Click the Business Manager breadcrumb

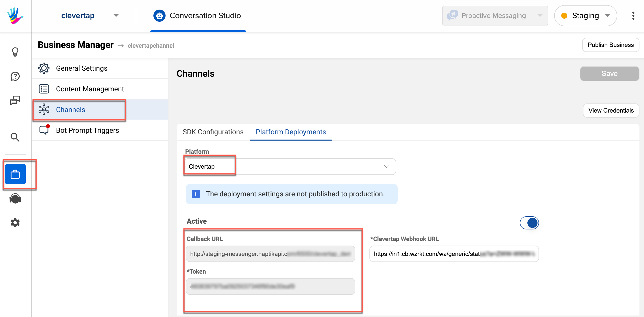(x=76, y=45)
